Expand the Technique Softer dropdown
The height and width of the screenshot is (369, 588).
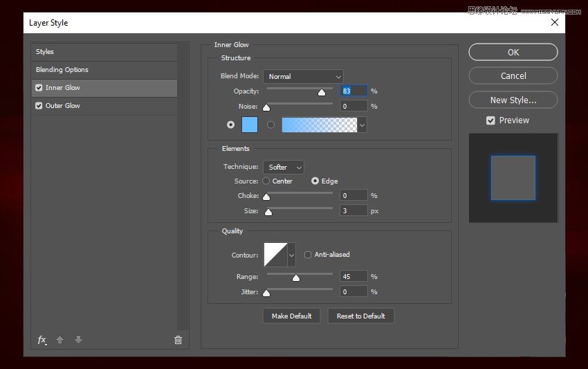tap(283, 167)
